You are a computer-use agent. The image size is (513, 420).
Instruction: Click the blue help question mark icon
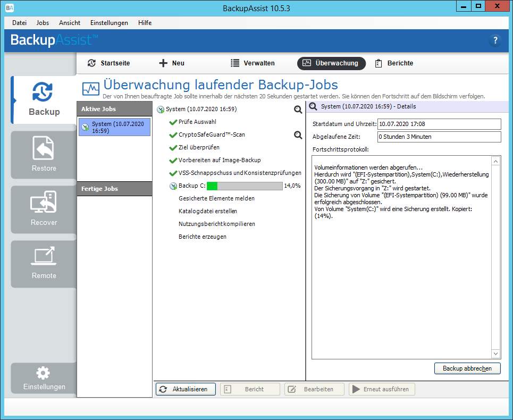495,40
